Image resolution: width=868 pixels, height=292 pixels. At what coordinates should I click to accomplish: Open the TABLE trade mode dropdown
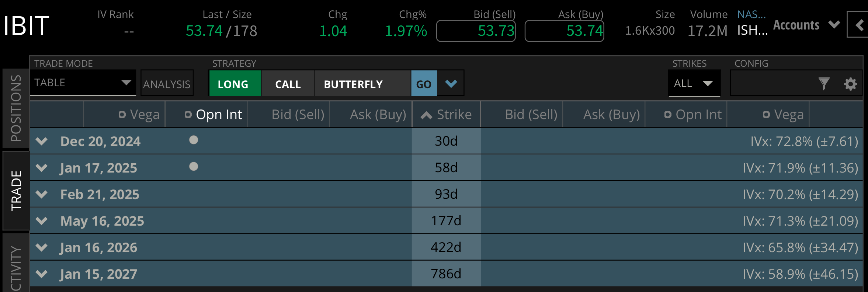tap(83, 83)
